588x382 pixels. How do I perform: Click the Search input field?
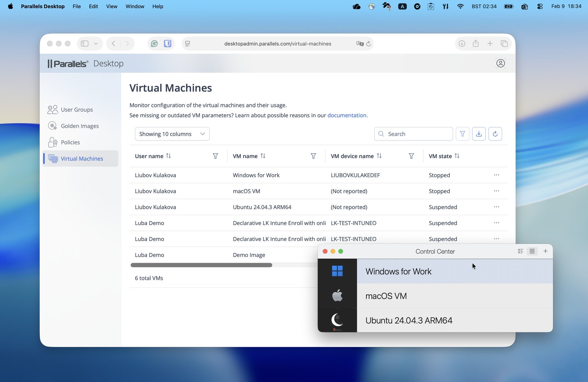(x=413, y=134)
